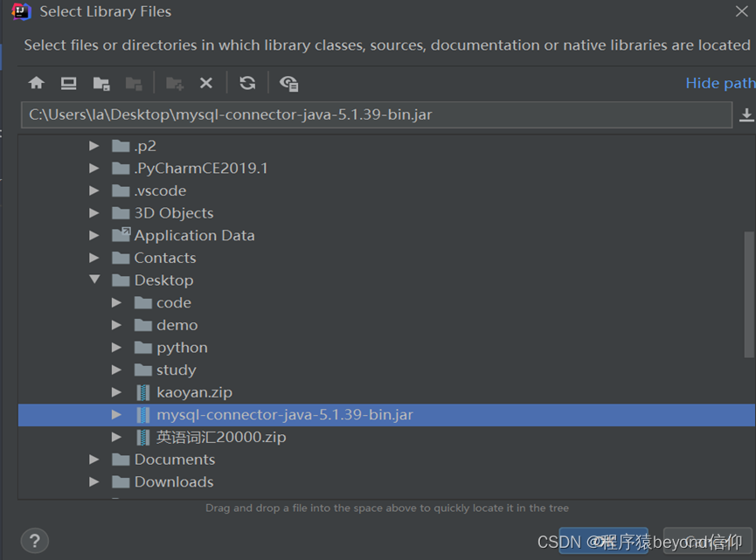
Task: Click the IntelliJ IDEA logo icon
Action: 21,11
